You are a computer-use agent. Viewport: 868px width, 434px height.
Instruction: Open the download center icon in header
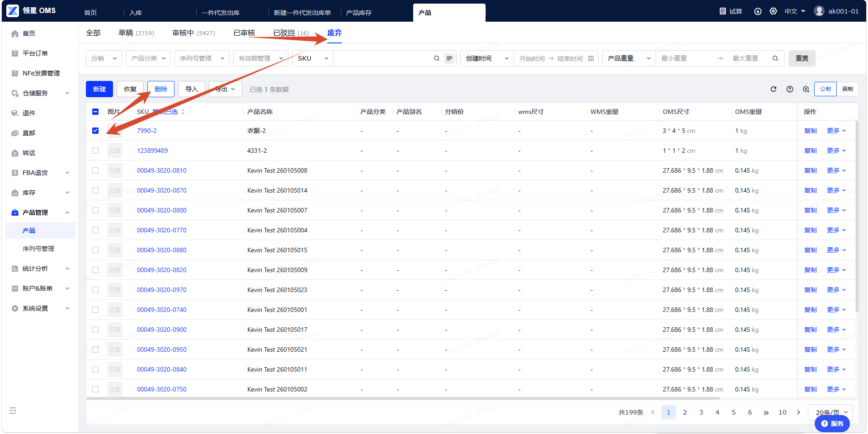tap(758, 11)
